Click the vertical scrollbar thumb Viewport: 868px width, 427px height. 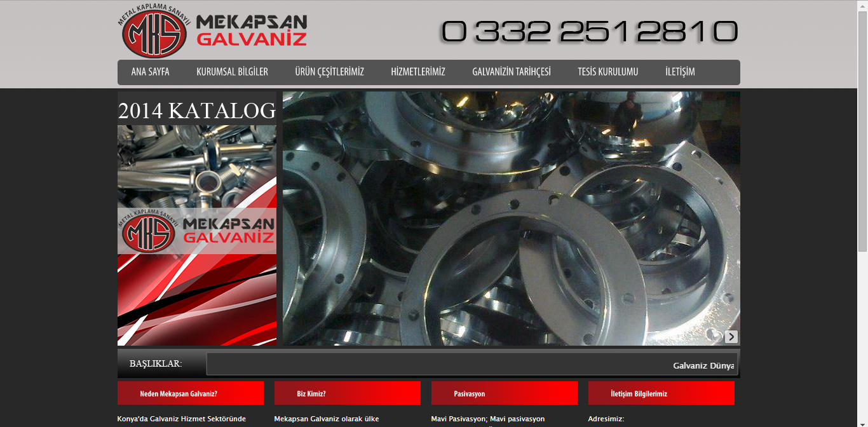(x=862, y=130)
